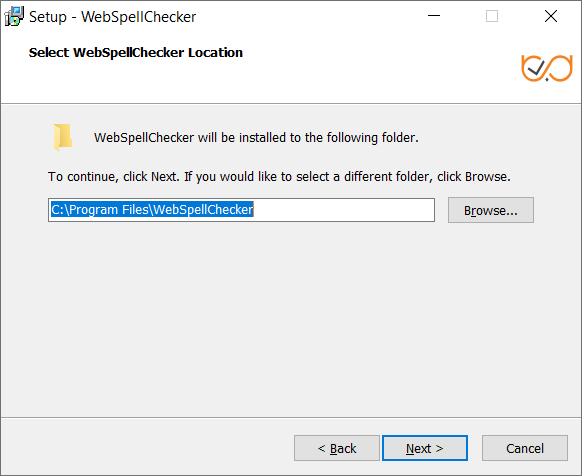Click the 'Setup - WebSpellChecker' title bar text
The height and width of the screenshot is (476, 582).
tap(112, 17)
